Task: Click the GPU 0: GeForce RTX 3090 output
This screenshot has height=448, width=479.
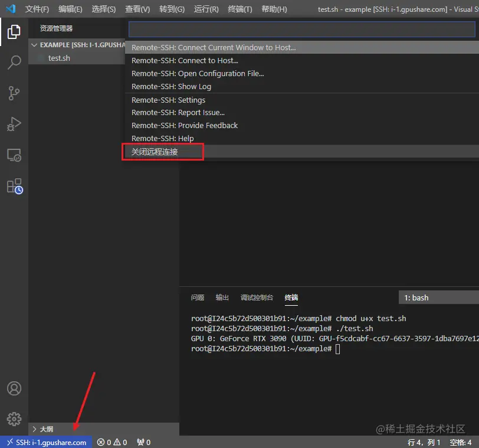Action: (335, 339)
